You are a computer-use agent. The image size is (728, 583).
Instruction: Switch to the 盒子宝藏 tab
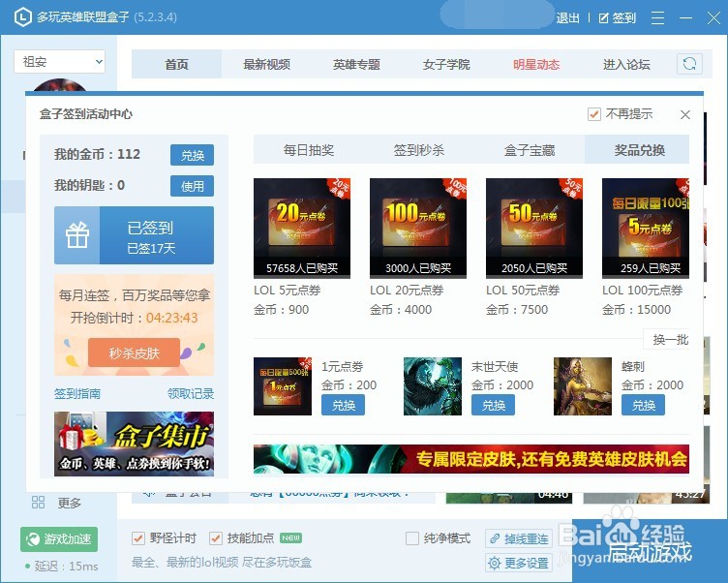tap(530, 149)
